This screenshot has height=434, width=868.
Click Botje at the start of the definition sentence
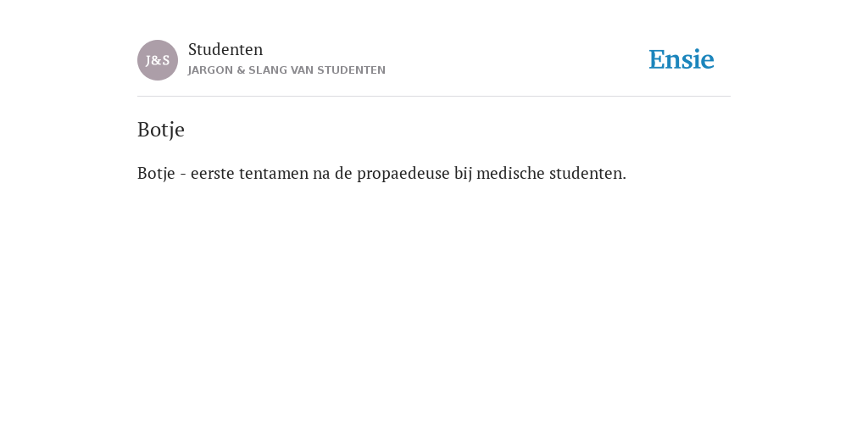(156, 174)
